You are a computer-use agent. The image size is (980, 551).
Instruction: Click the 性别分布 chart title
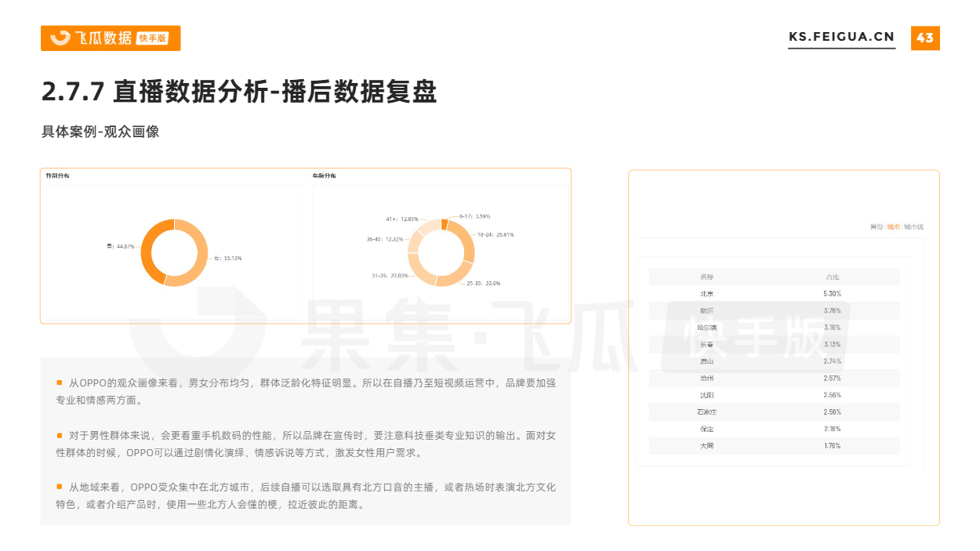[57, 176]
